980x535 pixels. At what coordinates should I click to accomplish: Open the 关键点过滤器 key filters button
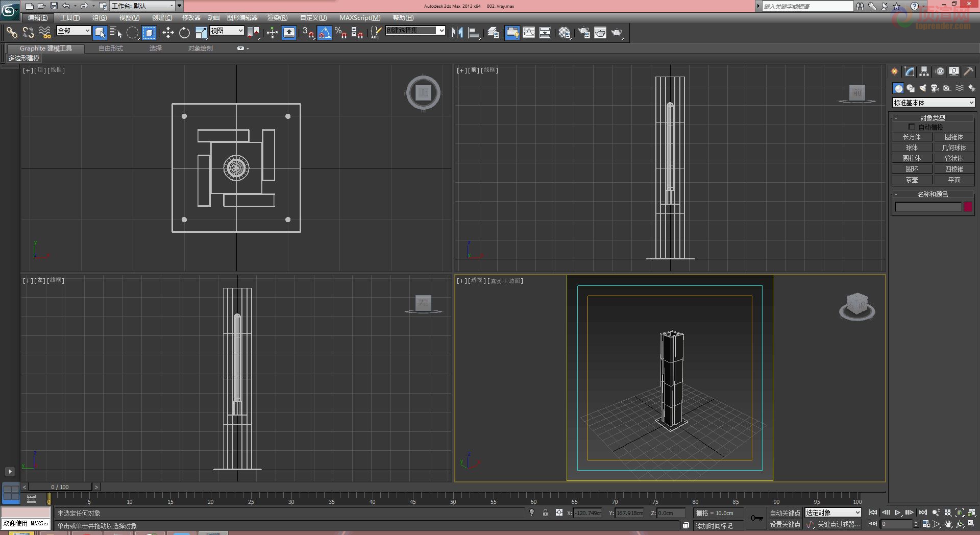(x=839, y=524)
